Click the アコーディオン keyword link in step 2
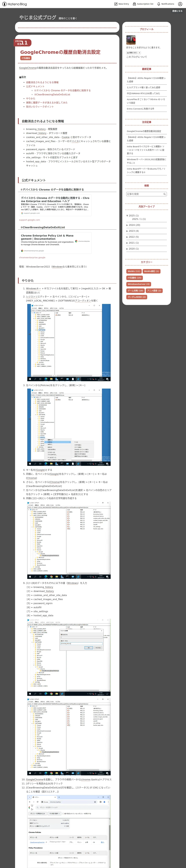This screenshot has width=186, height=868. pyautogui.click(x=83, y=301)
